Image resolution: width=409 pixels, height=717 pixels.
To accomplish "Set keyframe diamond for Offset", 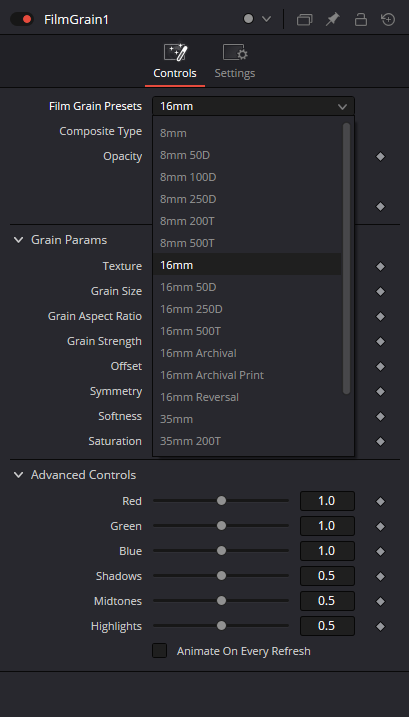I will point(380,366).
